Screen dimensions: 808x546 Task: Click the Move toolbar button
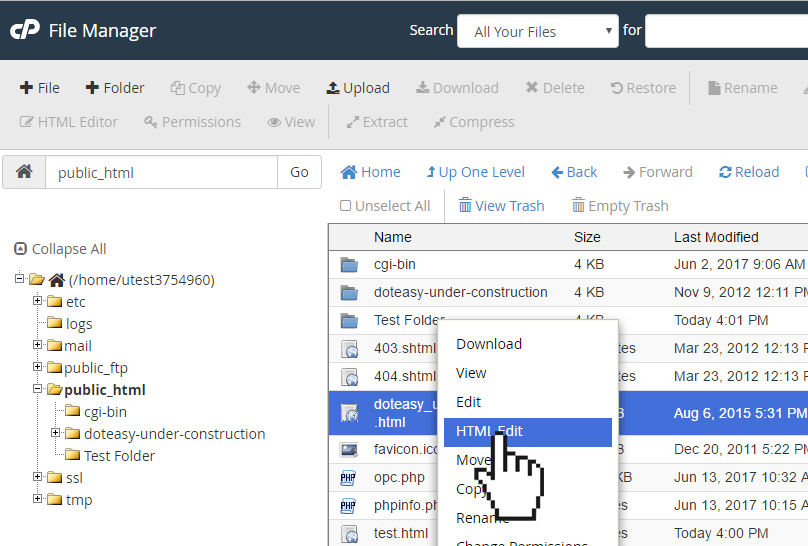[x=274, y=88]
